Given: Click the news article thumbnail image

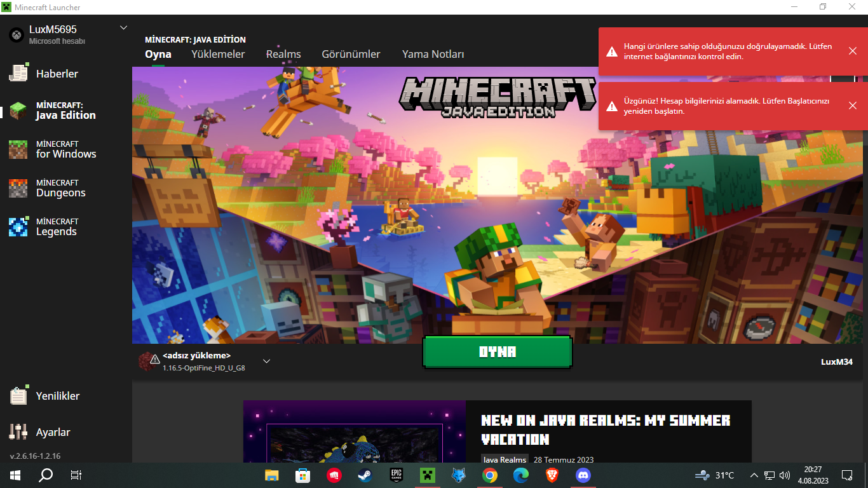Looking at the screenshot, I should 355,431.
